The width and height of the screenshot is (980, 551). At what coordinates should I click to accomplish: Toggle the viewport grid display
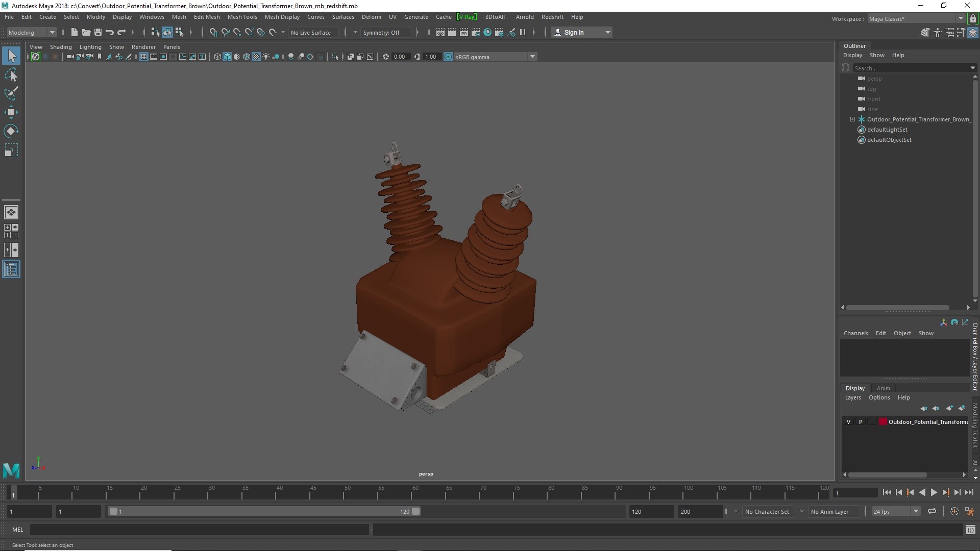click(x=144, y=57)
